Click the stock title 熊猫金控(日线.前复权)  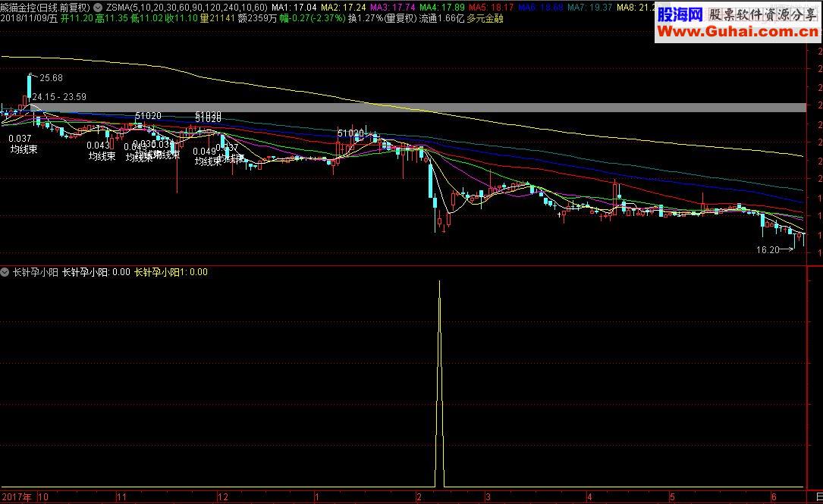pos(46,8)
